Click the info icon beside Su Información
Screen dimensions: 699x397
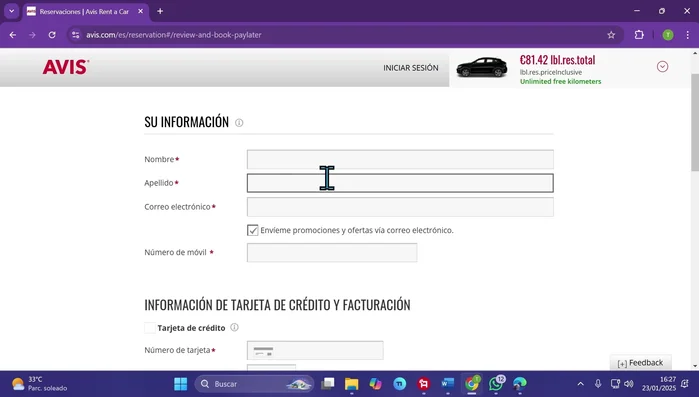tap(239, 123)
